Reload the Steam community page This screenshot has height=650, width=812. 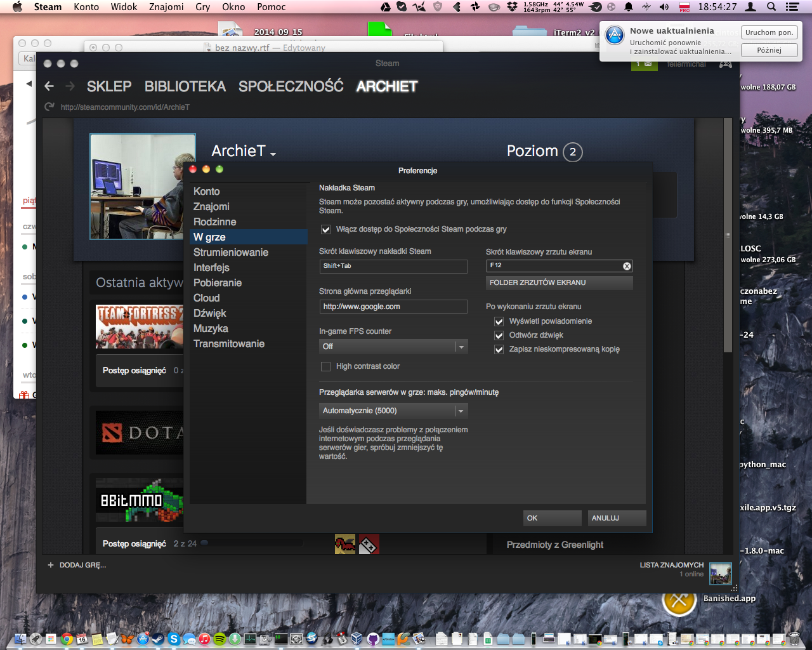(x=49, y=107)
